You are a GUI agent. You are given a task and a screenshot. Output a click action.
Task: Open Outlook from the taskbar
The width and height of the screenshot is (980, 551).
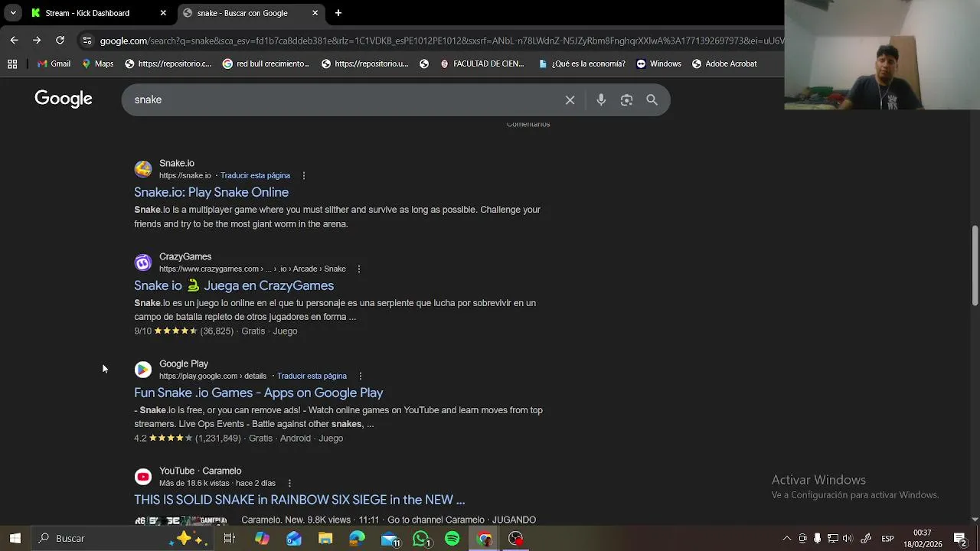coord(294,538)
